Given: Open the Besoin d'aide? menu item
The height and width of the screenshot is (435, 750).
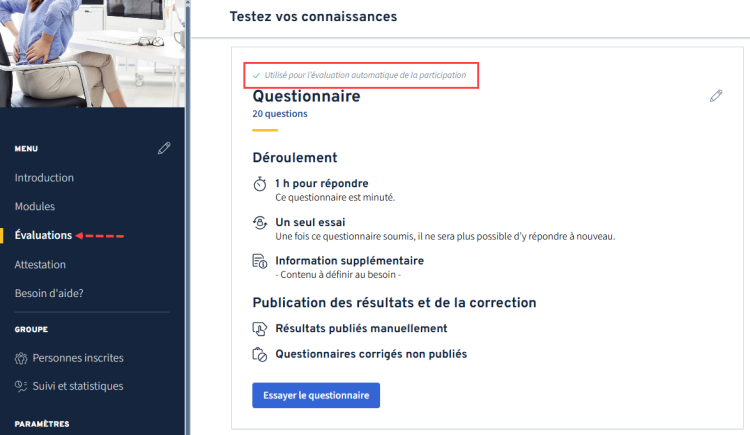Looking at the screenshot, I should 49,294.
